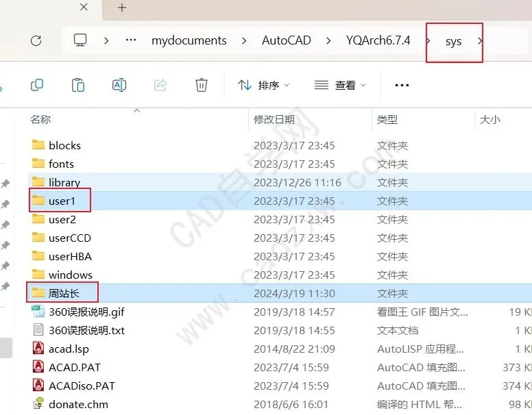Select the ACAD.PAT file icon
Viewport: 532px width, 415px height.
pos(38,366)
